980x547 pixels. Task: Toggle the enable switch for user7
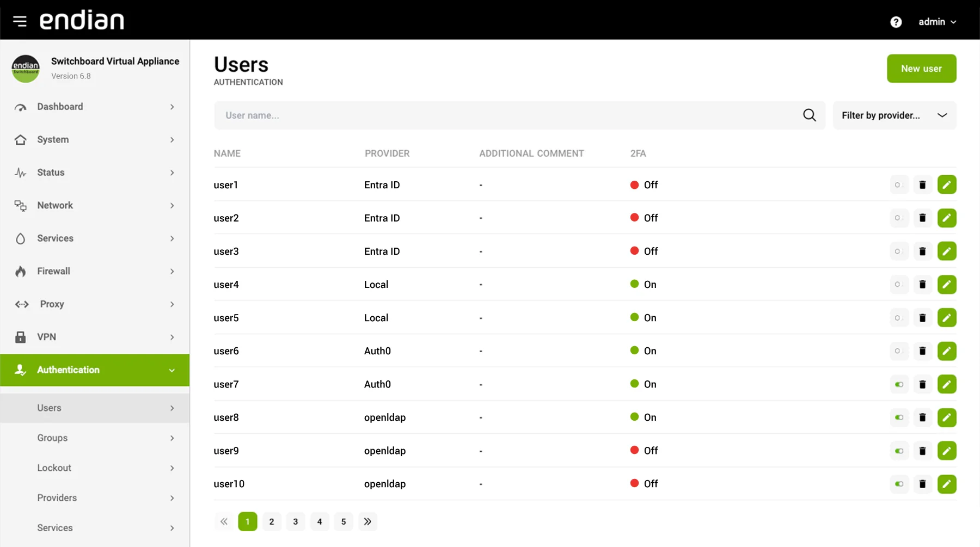point(899,384)
